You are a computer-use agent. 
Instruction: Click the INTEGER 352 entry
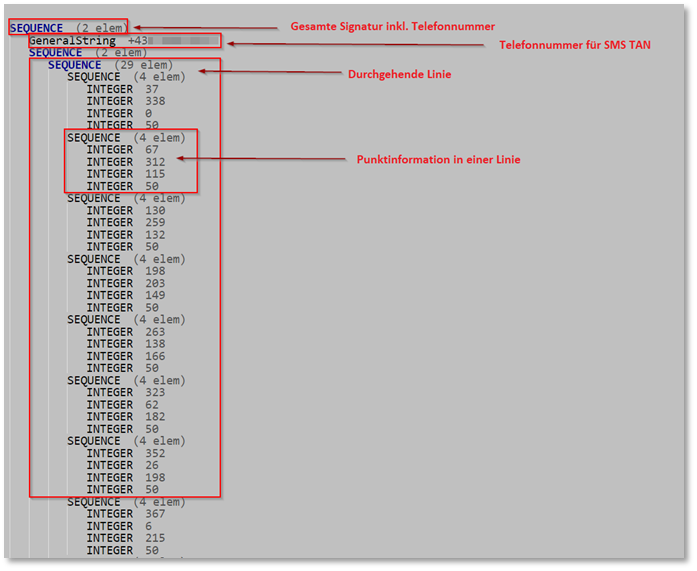(125, 453)
